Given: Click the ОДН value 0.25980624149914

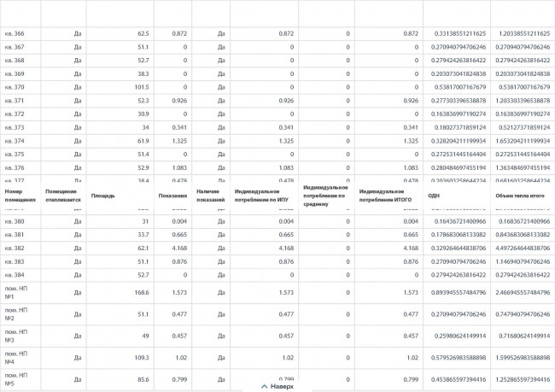Looking at the screenshot, I should coord(460,336).
